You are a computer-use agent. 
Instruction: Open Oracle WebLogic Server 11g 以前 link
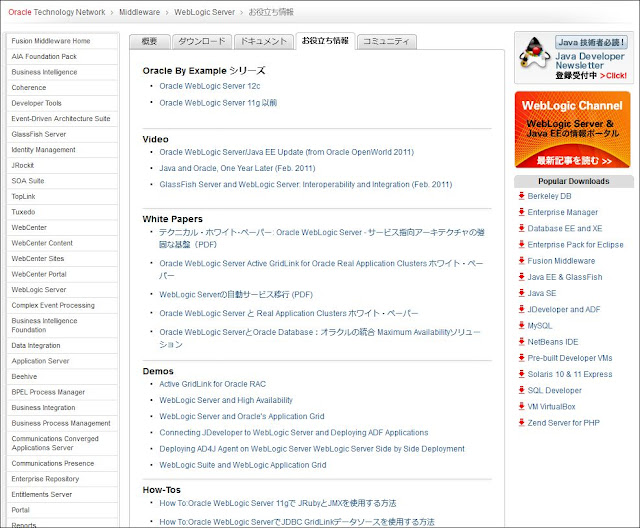pos(218,103)
